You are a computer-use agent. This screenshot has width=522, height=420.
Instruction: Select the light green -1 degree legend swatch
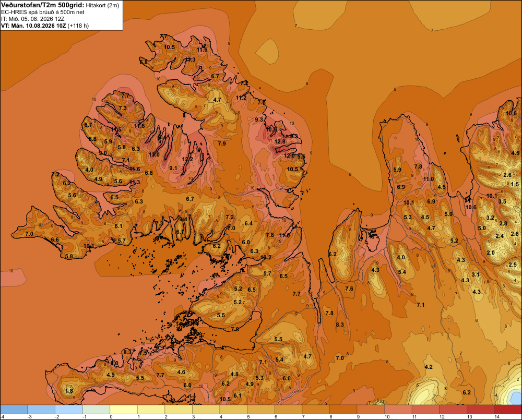coord(96,410)
